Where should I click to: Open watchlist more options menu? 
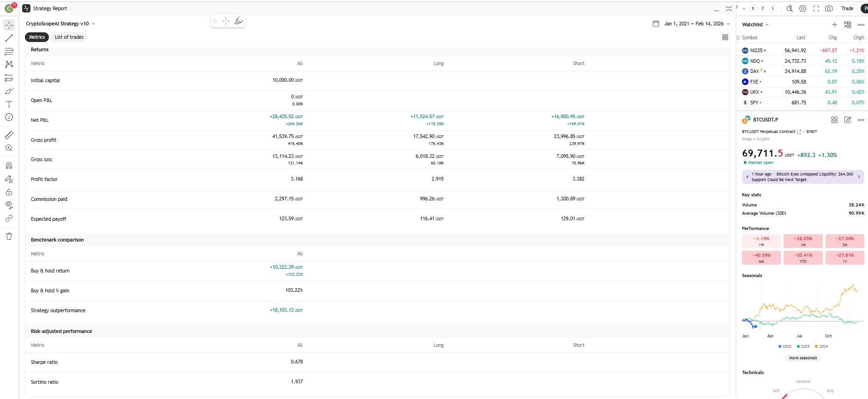(x=861, y=24)
